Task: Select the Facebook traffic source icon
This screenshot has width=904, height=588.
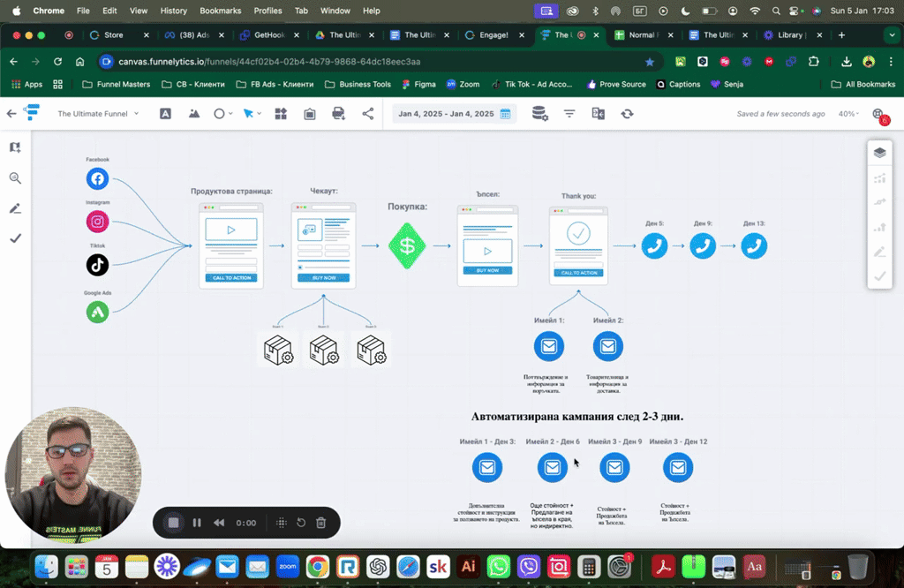Action: pos(97,178)
